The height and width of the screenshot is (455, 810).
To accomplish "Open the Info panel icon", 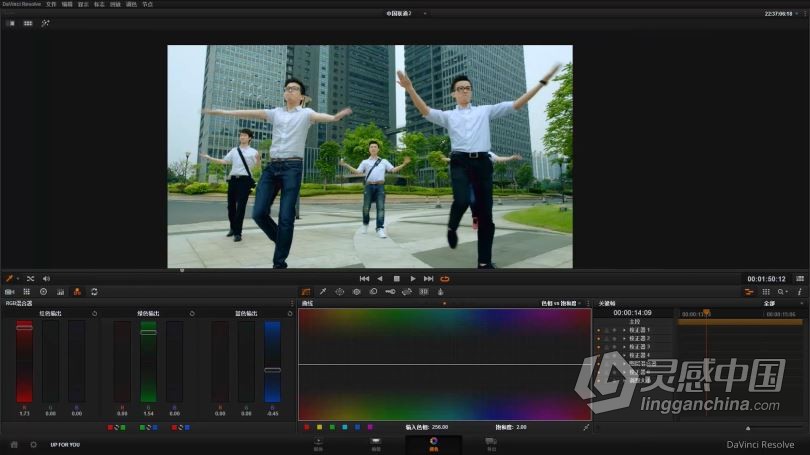I will 800,292.
